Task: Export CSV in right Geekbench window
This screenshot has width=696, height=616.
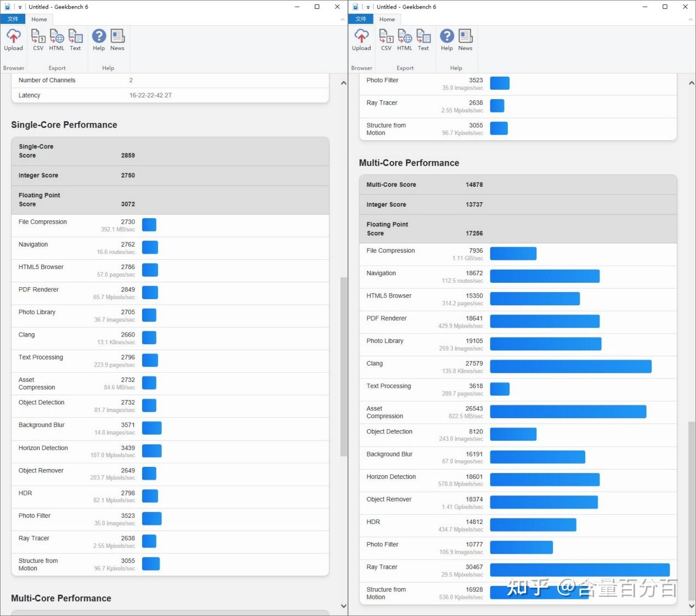Action: pyautogui.click(x=386, y=40)
